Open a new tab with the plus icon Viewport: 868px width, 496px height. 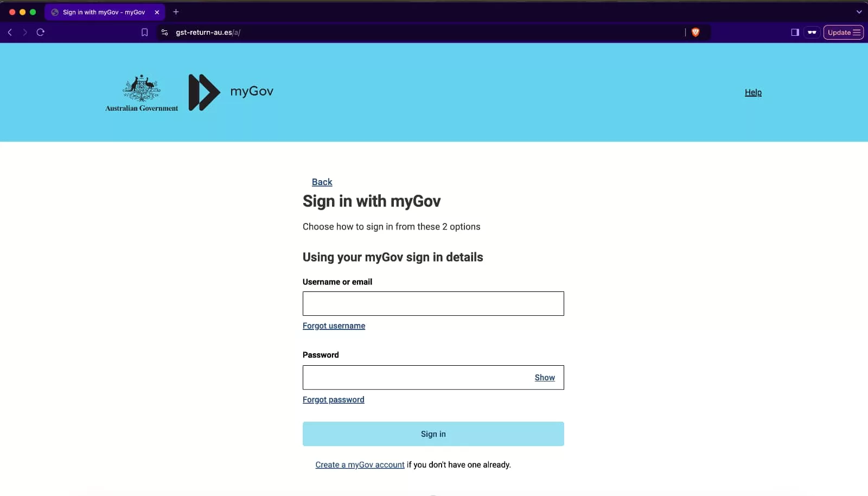[x=176, y=12]
